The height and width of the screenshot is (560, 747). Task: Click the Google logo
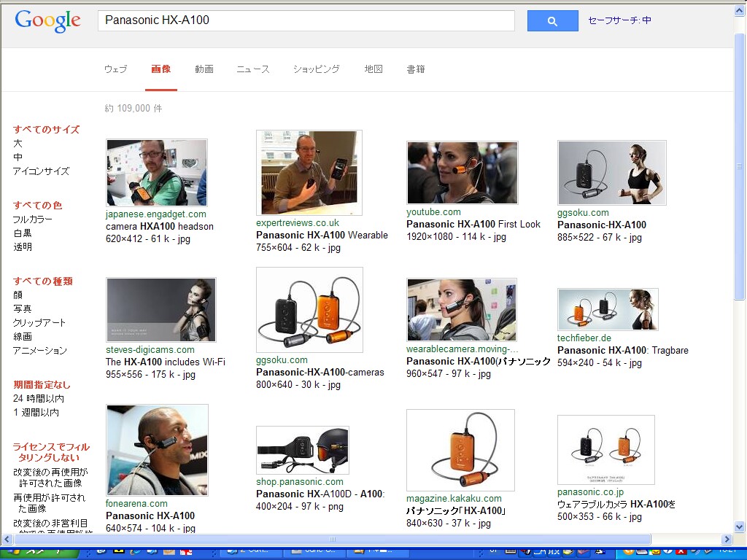point(47,21)
